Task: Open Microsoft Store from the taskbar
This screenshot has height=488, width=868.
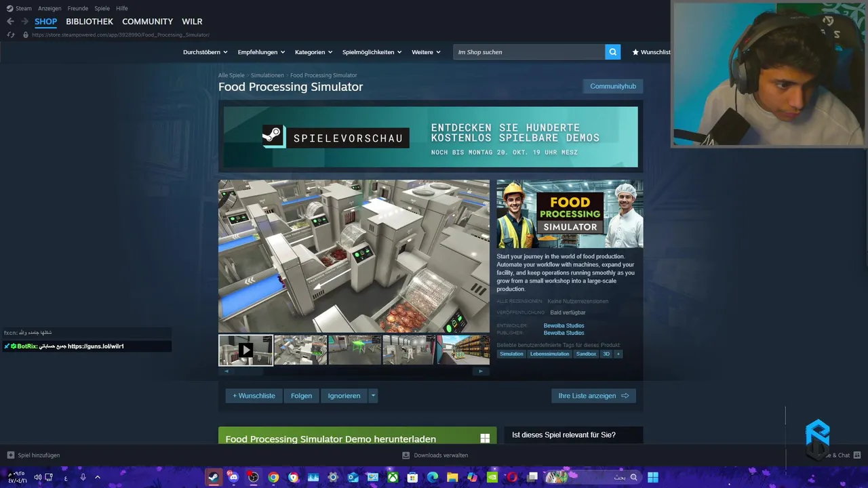Action: coord(412,477)
